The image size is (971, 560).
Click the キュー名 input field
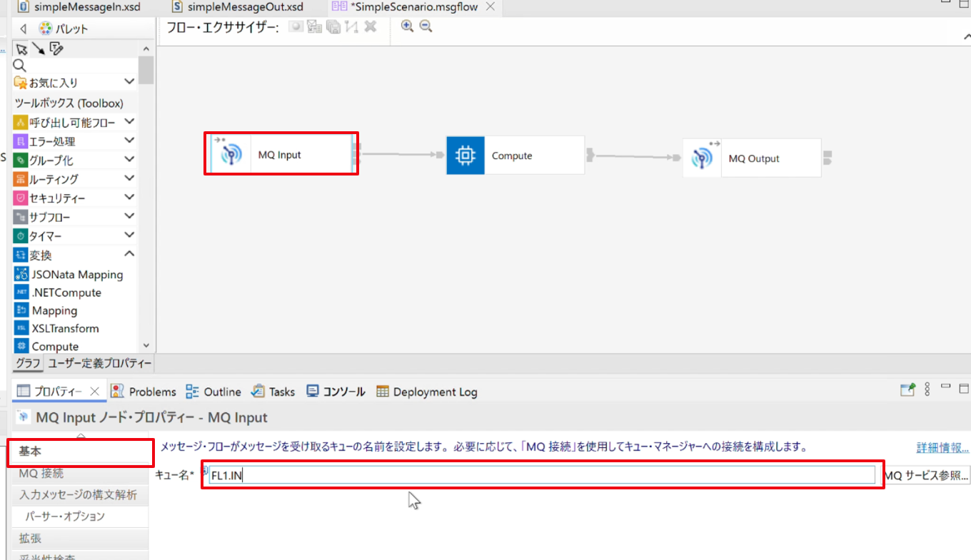click(x=542, y=475)
